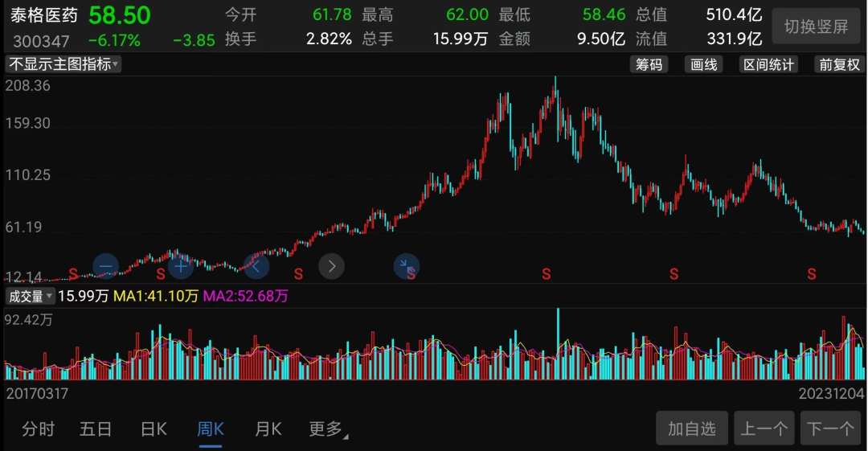The width and height of the screenshot is (868, 451).
Task: Open the 成交量 indicator dropdown
Action: 30,296
